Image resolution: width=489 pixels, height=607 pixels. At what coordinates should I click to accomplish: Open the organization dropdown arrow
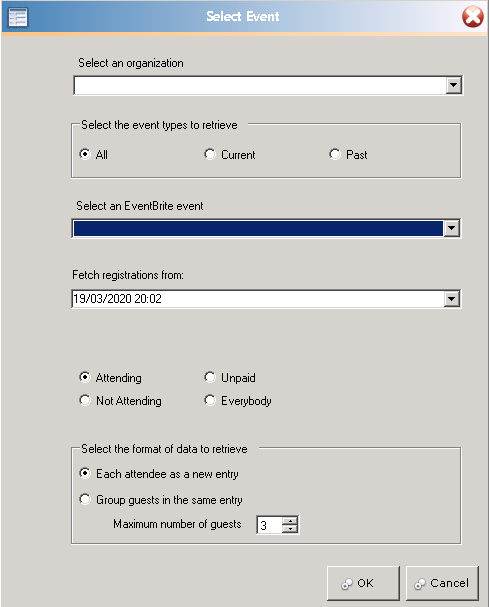coord(453,85)
